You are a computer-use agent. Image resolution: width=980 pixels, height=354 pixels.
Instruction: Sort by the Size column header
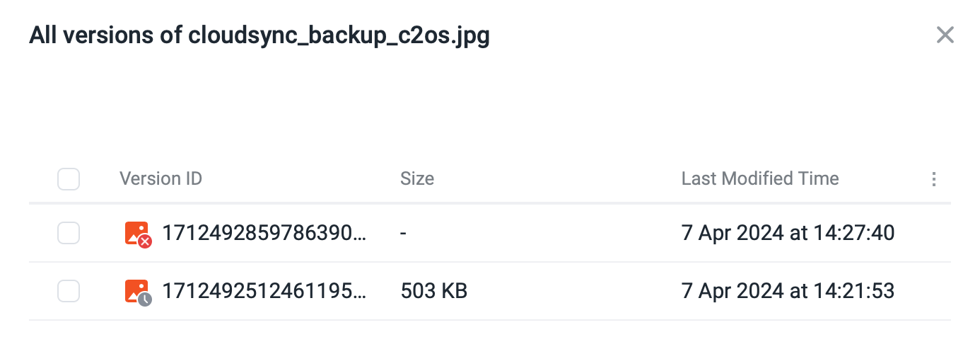pos(417,178)
